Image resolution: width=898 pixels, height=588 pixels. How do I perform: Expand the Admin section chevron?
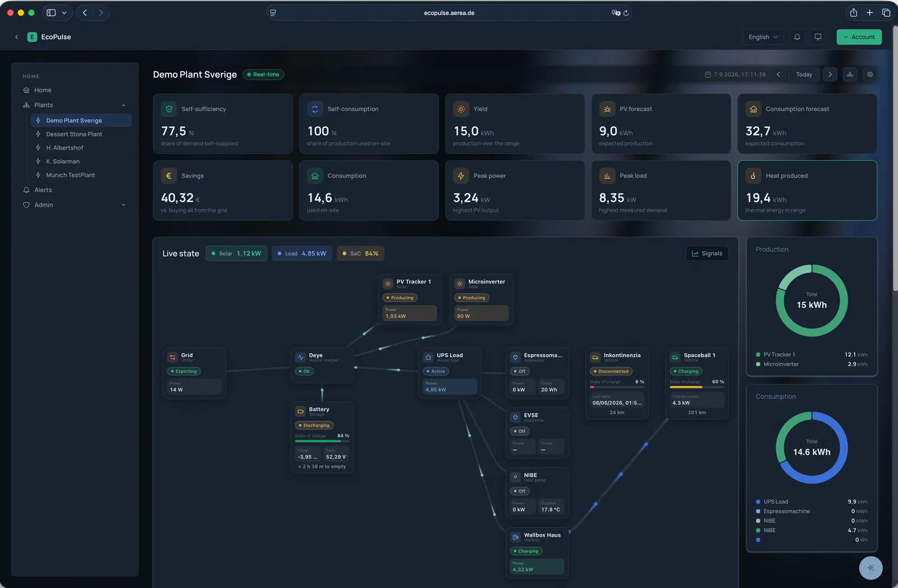pyautogui.click(x=123, y=205)
